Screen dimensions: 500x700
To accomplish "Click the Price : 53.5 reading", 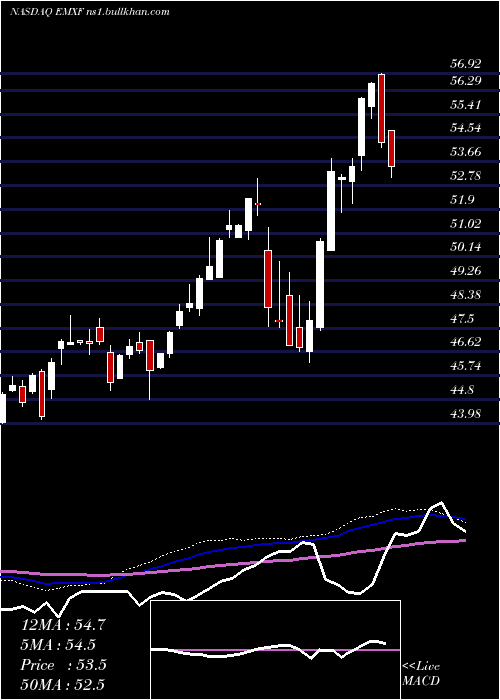I will click(63, 665).
